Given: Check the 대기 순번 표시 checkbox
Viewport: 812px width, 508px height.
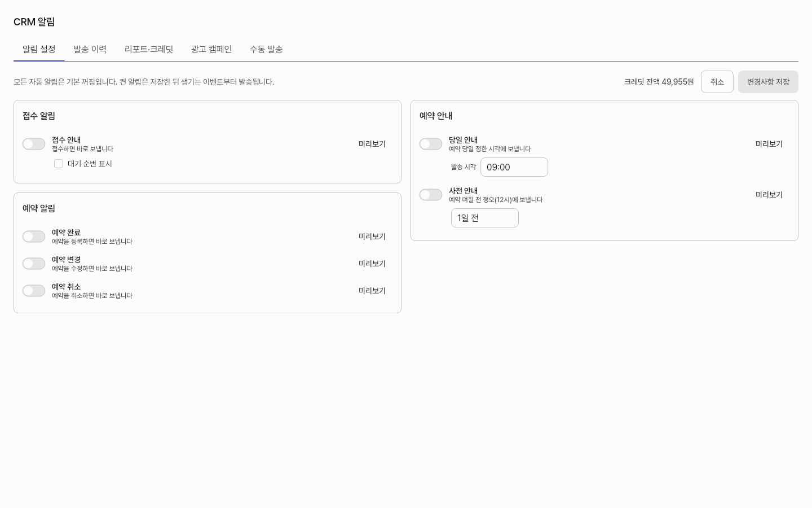Looking at the screenshot, I should (59, 164).
